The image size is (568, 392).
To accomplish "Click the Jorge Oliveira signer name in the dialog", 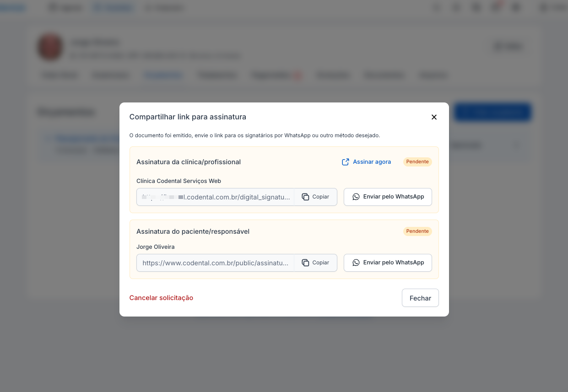I will pyautogui.click(x=156, y=247).
